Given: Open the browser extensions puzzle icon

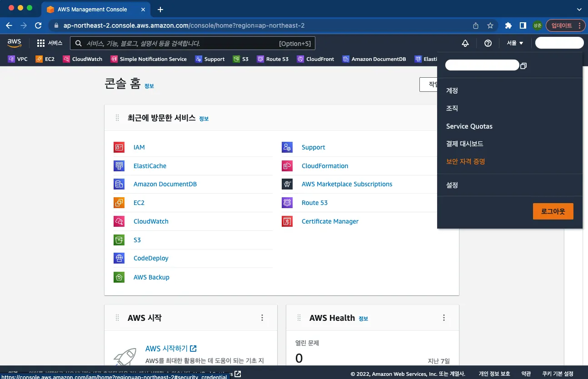Looking at the screenshot, I should 508,25.
